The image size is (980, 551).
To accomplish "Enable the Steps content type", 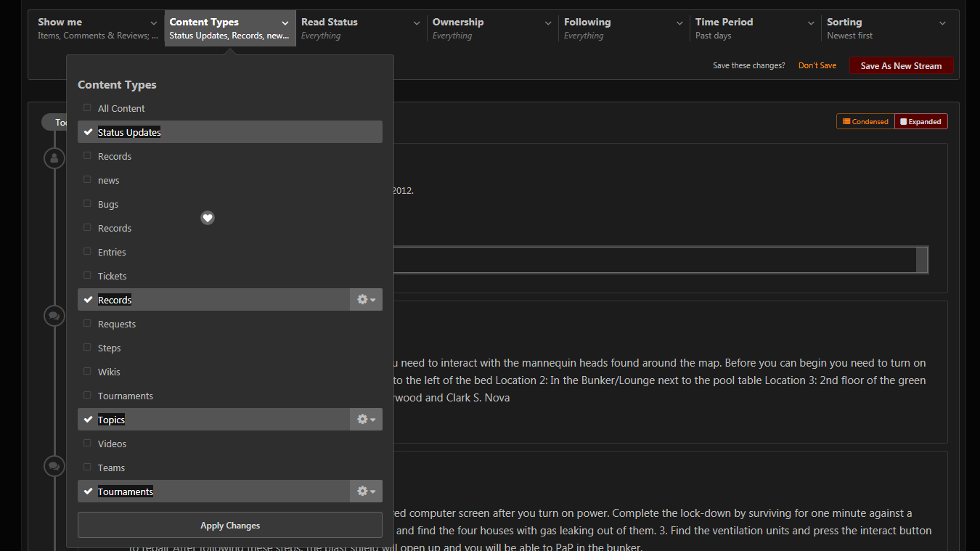I will (x=87, y=348).
